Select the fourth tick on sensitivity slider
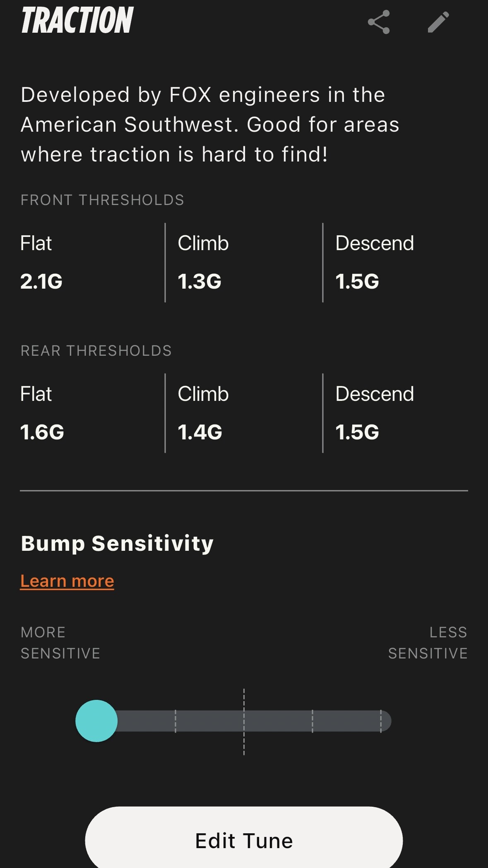The width and height of the screenshot is (488, 868). point(313,721)
